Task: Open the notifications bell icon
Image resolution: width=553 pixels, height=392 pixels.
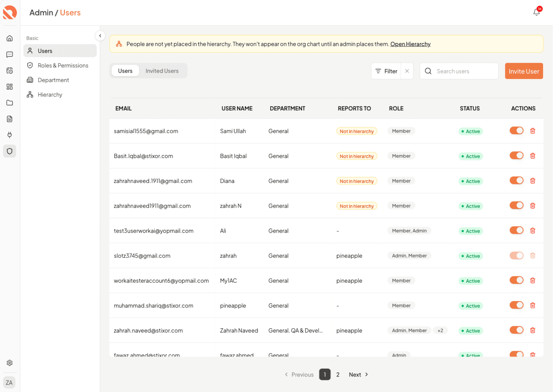Action: point(537,12)
